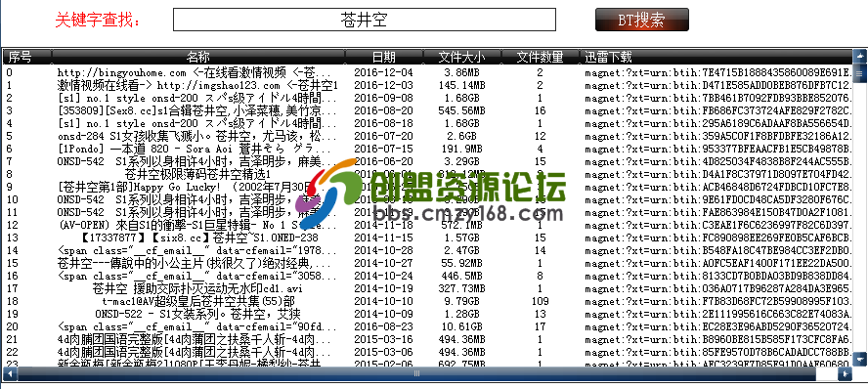Screen dimensions: 868x389
Task: Select row number 18 in 序号 column
Action: click(x=12, y=302)
